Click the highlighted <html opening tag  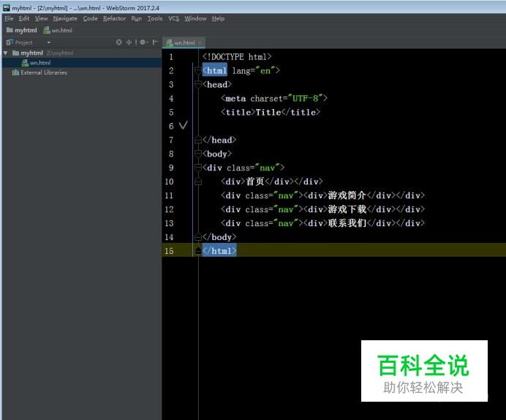pyautogui.click(x=214, y=71)
